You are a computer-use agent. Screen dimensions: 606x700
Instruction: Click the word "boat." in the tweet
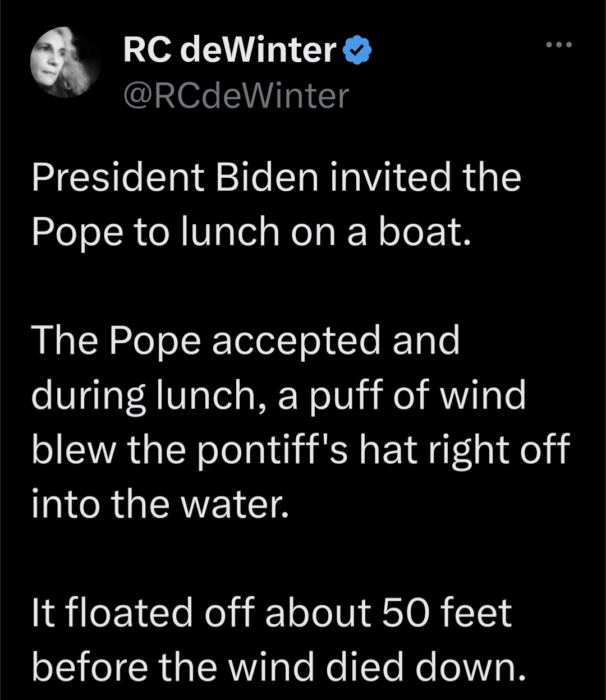pos(424,232)
